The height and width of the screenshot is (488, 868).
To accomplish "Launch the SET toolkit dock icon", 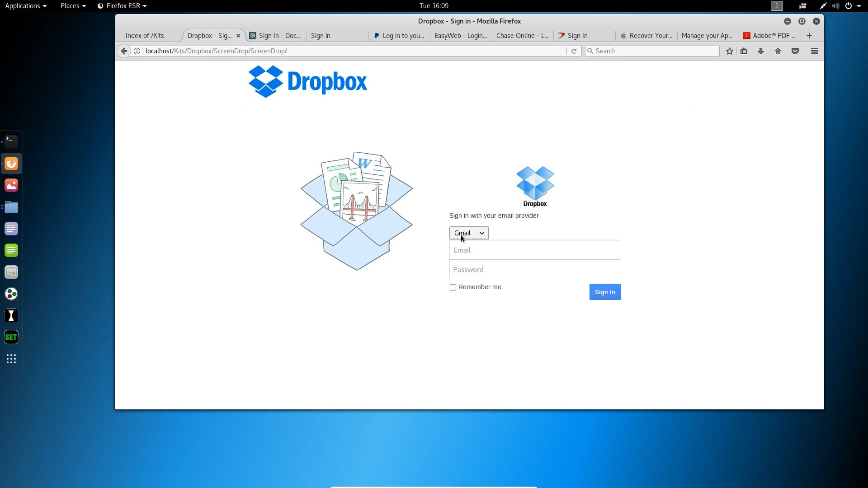I will (11, 337).
